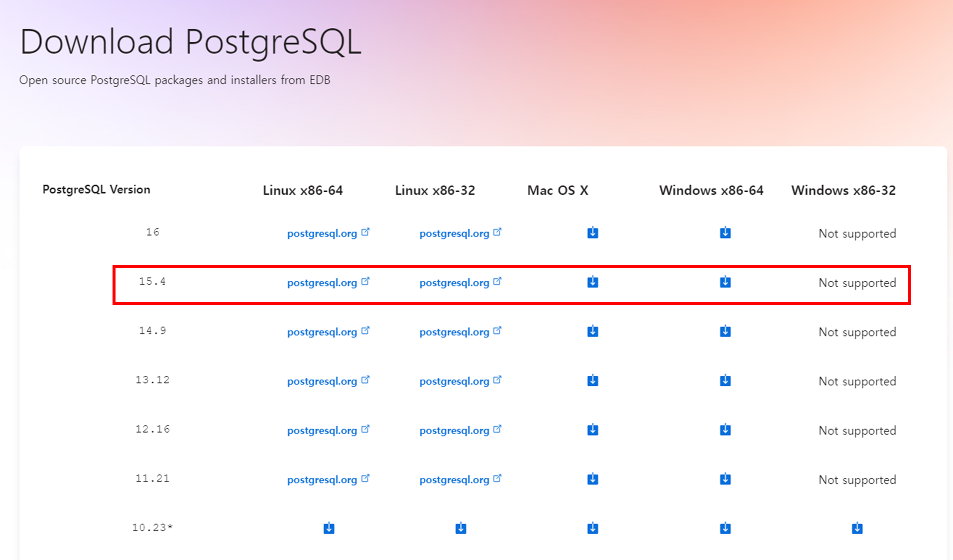Visit postgresql.org for 14.9 Linux x86-32
The image size is (953, 560).
tap(460, 332)
